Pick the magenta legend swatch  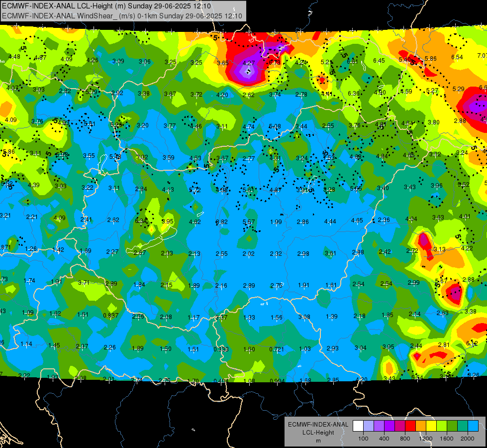click(400, 426)
